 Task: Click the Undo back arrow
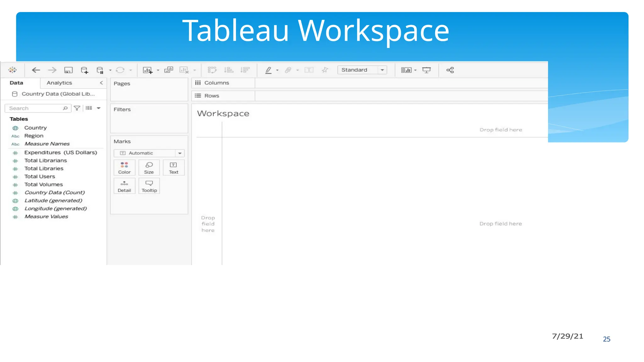click(36, 70)
